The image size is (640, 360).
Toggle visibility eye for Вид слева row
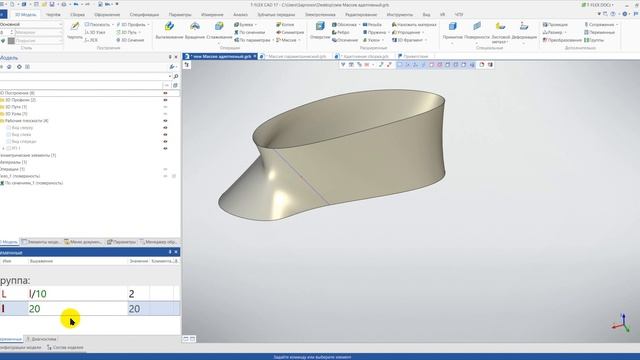point(165,135)
